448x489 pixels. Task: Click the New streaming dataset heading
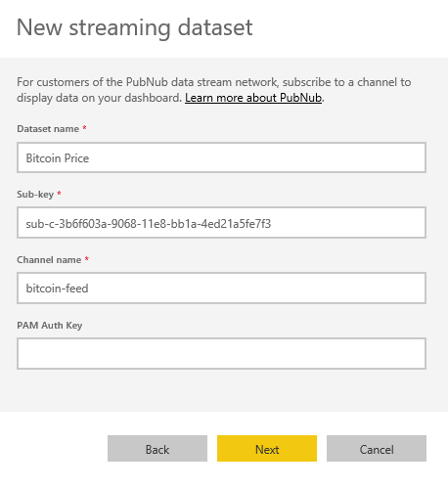click(x=135, y=27)
